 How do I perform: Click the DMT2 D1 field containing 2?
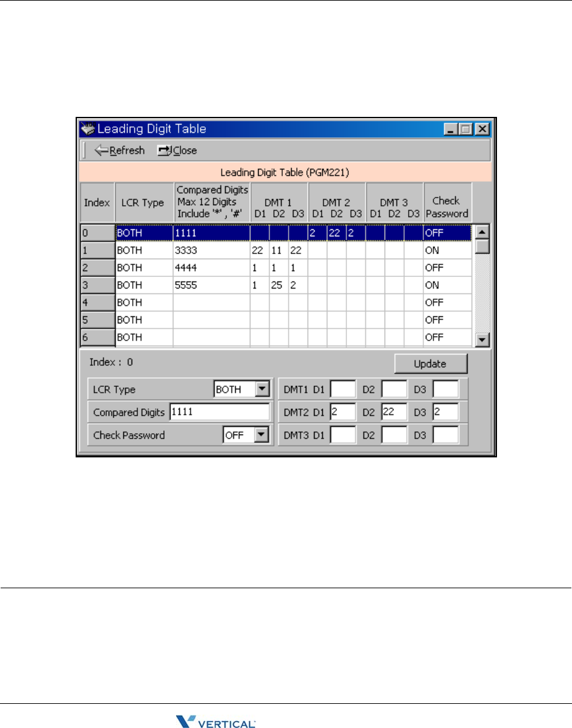(x=343, y=412)
